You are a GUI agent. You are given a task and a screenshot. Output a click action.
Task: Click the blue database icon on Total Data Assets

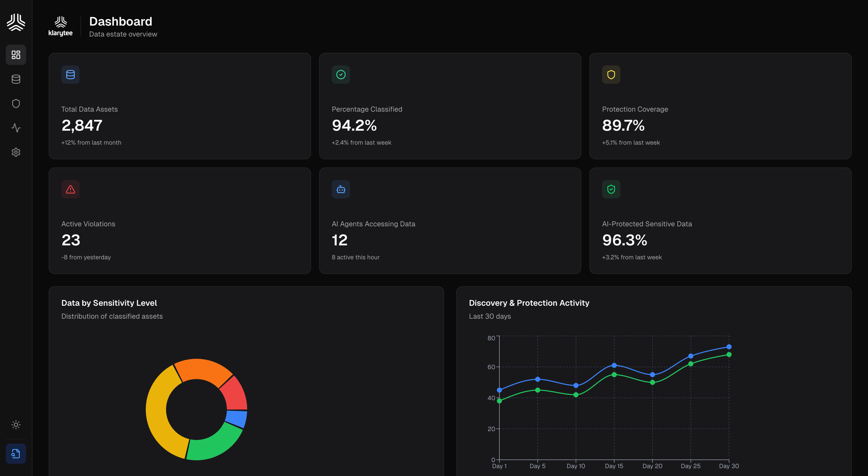[x=70, y=75]
